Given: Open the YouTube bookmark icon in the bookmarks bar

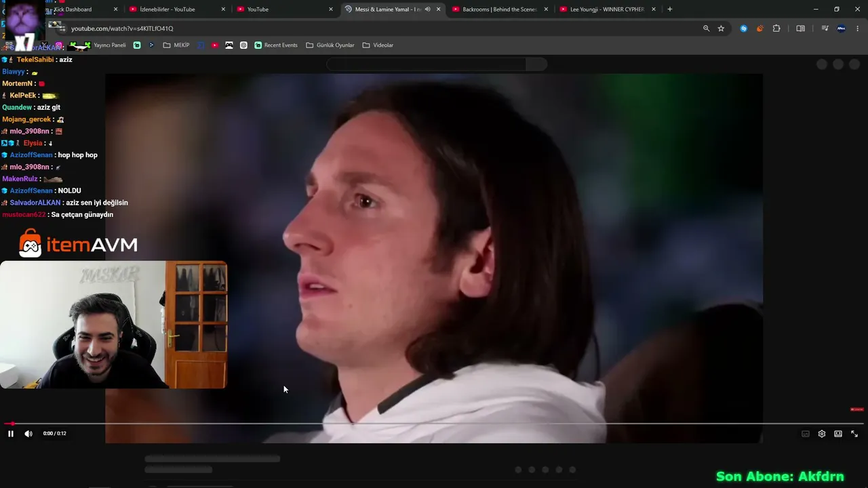Looking at the screenshot, I should click(215, 45).
